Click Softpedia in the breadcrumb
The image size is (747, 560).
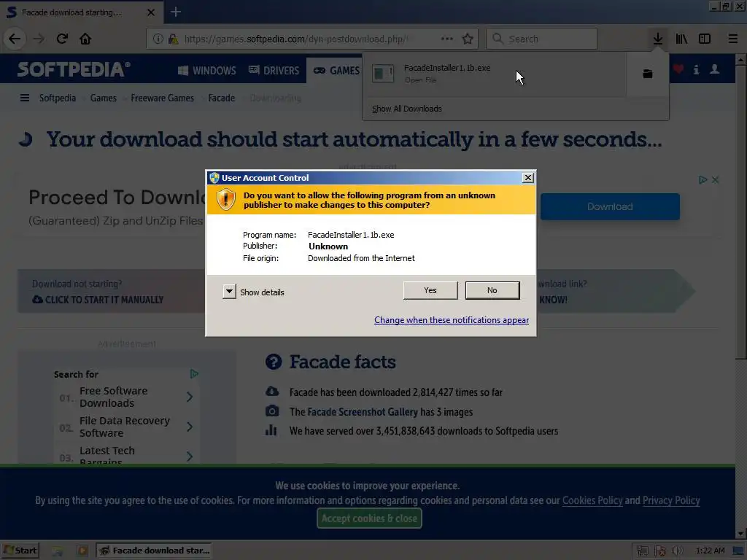coord(57,98)
